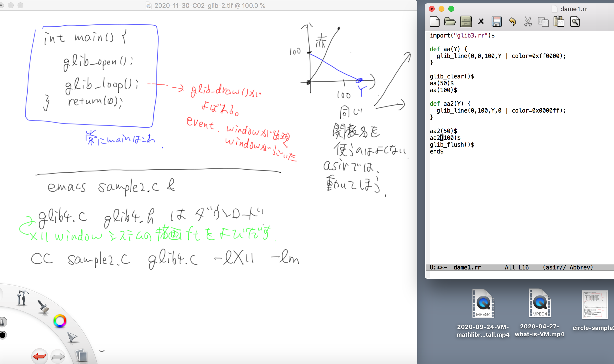This screenshot has height=364, width=614.
Task: Click the end$ line in editor
Action: pos(437,152)
